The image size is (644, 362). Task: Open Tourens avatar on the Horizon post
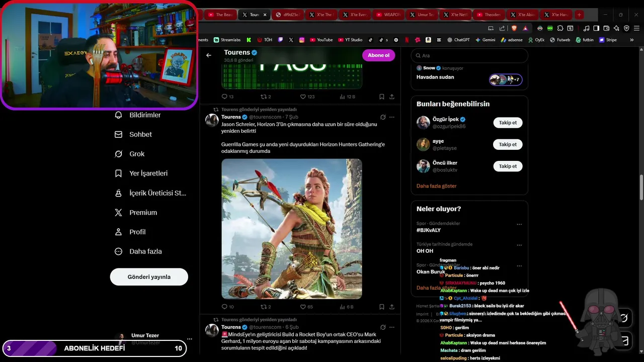point(212,120)
